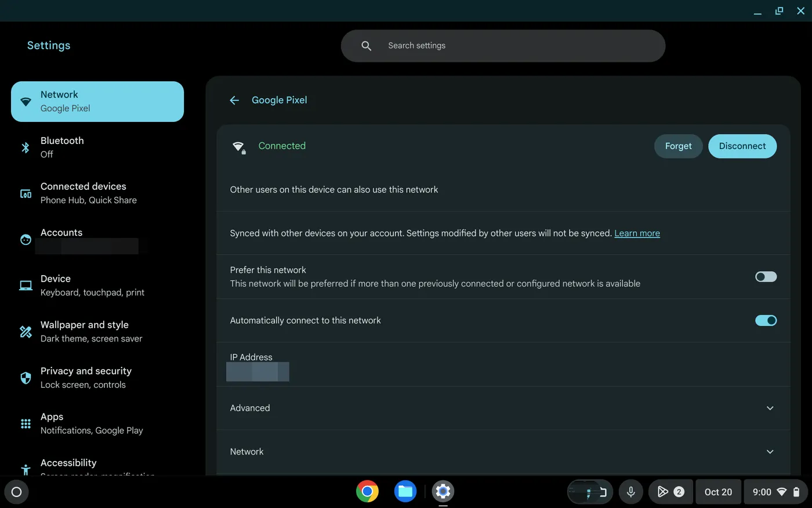The image size is (812, 508).
Task: Expand the Network section chevron
Action: click(x=770, y=452)
